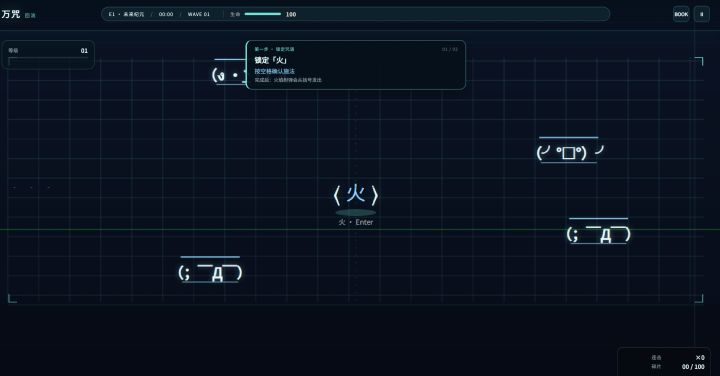Click the right angle bracket beside 火
720x376 pixels.
pos(375,196)
